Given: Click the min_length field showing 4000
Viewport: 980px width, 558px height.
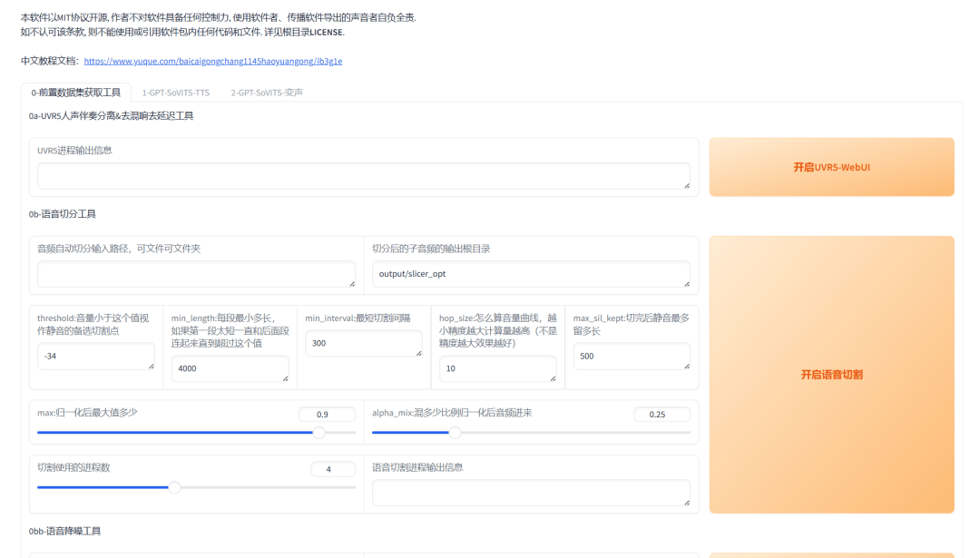Looking at the screenshot, I should [230, 368].
